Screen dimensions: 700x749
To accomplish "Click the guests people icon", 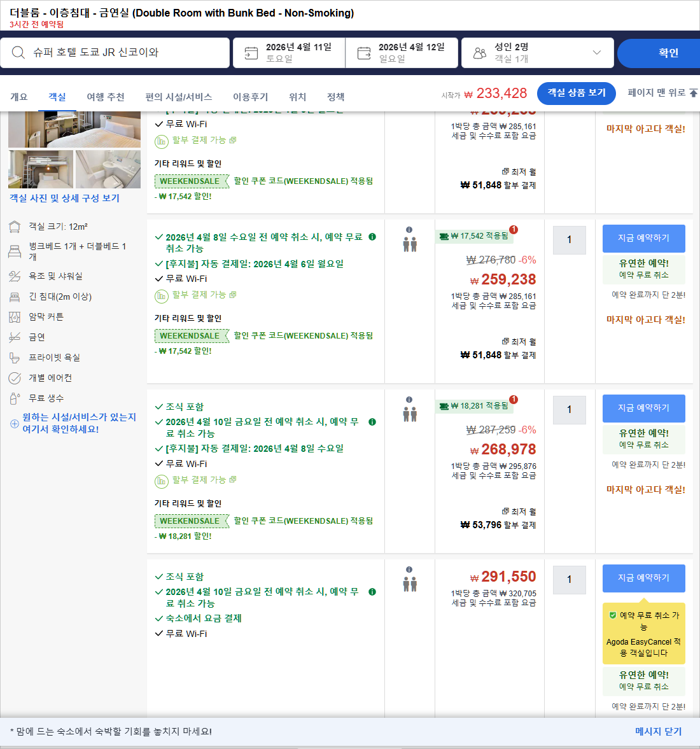I will click(x=479, y=53).
